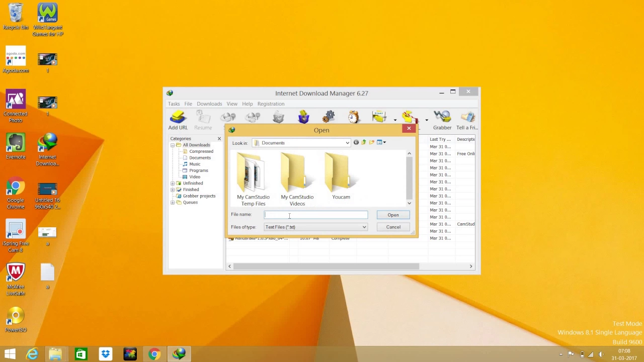This screenshot has height=362, width=644.
Task: Select My CamStudio Videos folder
Action: (x=297, y=179)
